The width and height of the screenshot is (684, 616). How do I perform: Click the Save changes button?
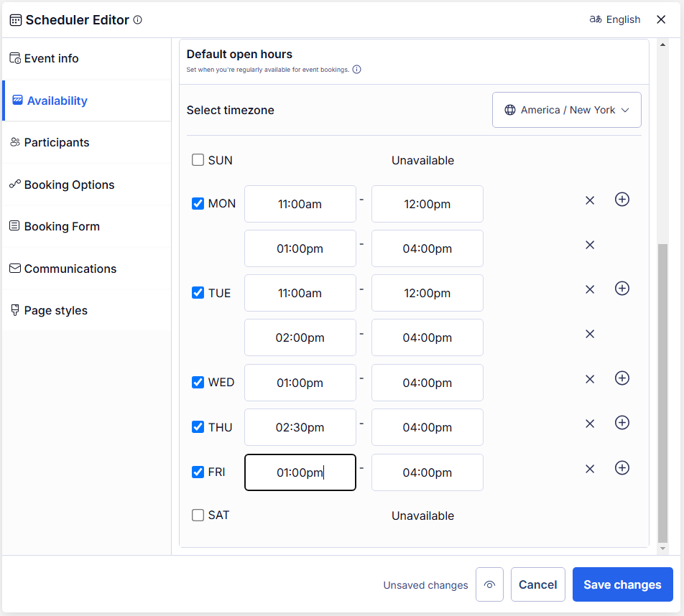click(622, 584)
